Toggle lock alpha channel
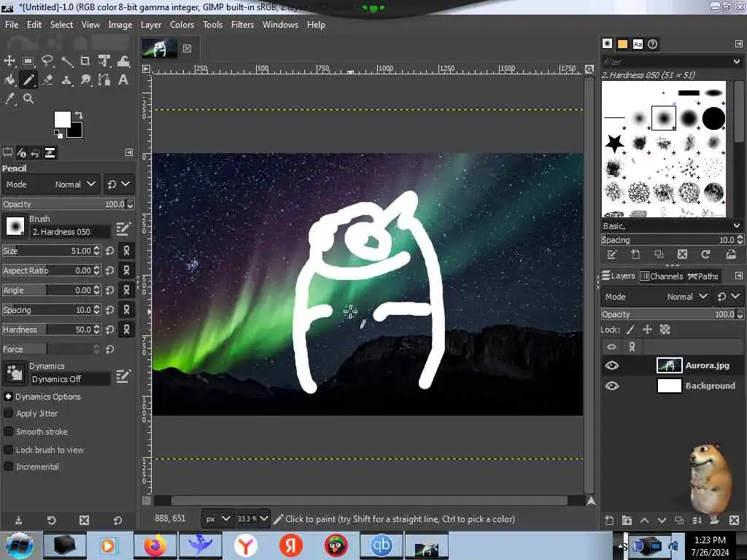This screenshot has height=560, width=747. [665, 329]
